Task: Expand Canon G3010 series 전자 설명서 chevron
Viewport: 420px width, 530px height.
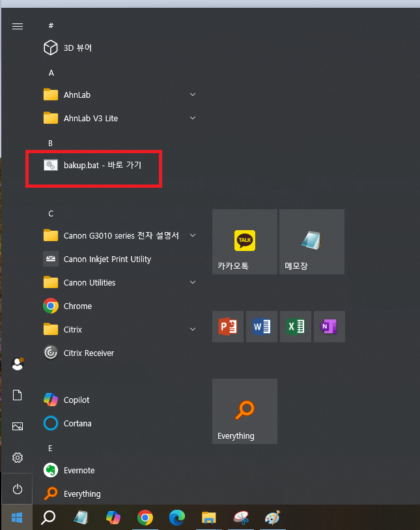Action: 193,235
